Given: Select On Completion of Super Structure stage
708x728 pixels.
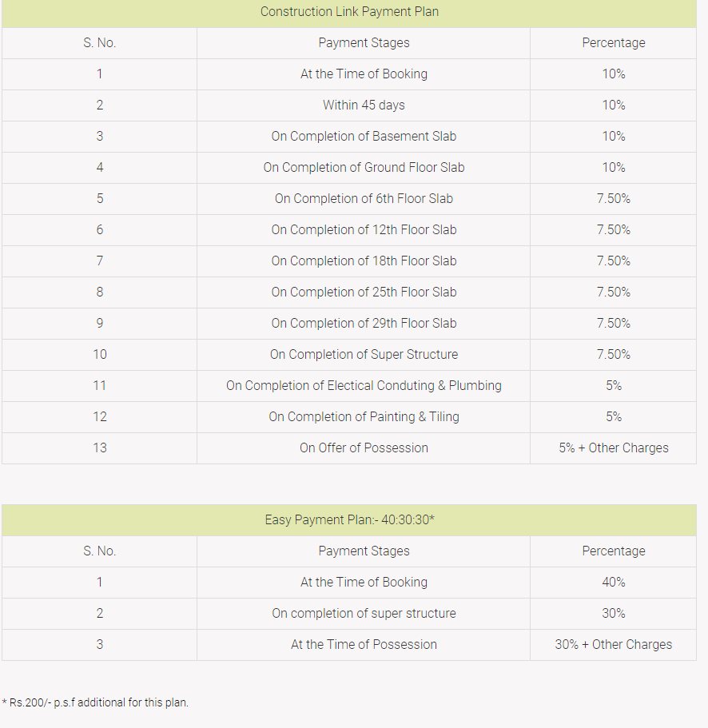Looking at the screenshot, I should pos(364,355).
